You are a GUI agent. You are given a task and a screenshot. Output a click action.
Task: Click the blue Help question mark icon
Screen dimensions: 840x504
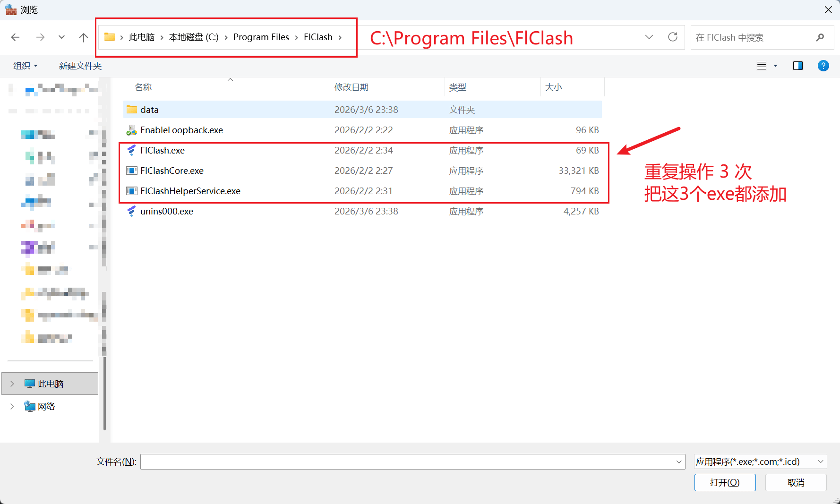coord(823,66)
